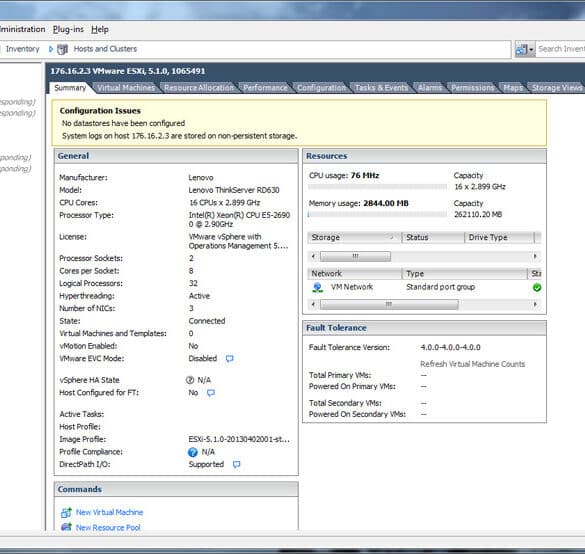Image resolution: width=585 pixels, height=554 pixels.
Task: Click the Hosts and Clusters icon
Action: click(62, 49)
